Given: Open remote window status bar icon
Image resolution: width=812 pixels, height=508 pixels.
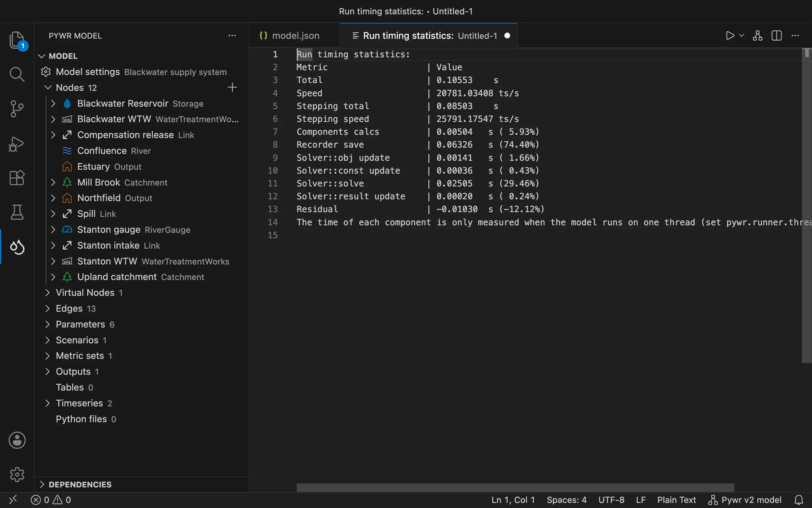Looking at the screenshot, I should pos(13,500).
